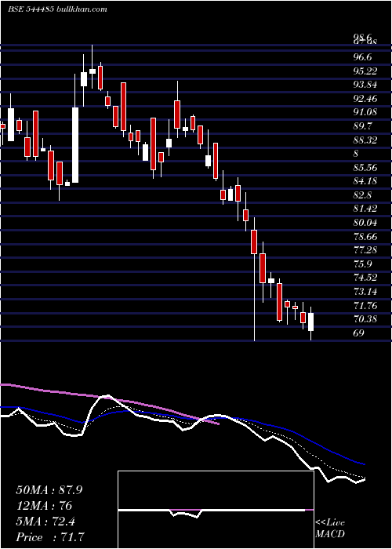Select the 73.14 price axis label
The width and height of the screenshot is (392, 549).
click(365, 292)
